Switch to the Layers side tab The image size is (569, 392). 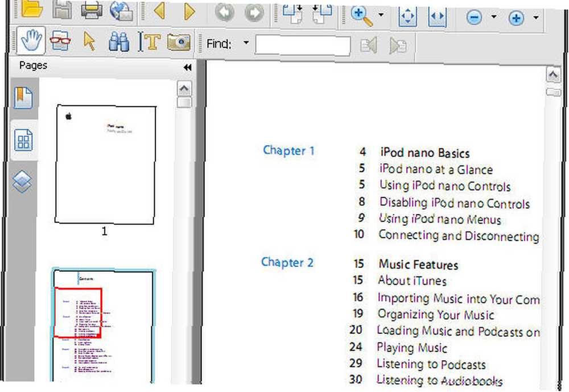click(22, 181)
